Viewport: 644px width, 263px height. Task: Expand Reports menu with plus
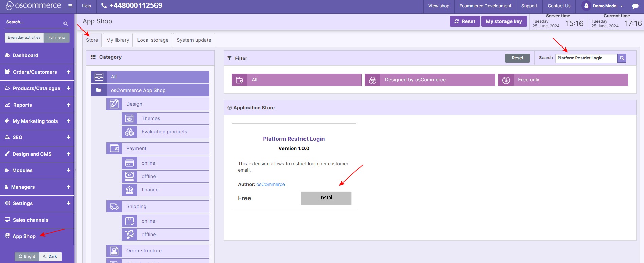click(x=68, y=105)
